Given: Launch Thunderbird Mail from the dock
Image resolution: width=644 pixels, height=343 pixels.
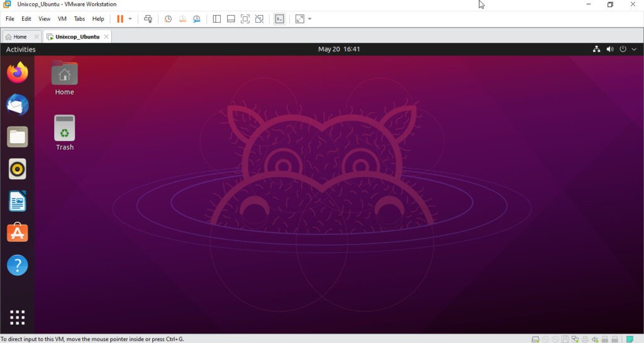Looking at the screenshot, I should tap(17, 104).
